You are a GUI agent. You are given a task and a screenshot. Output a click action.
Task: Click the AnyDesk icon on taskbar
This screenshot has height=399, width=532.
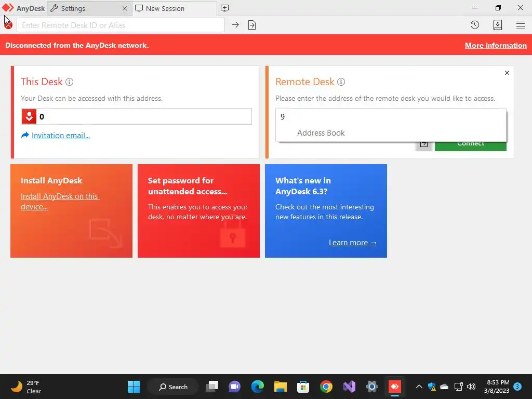(x=395, y=387)
